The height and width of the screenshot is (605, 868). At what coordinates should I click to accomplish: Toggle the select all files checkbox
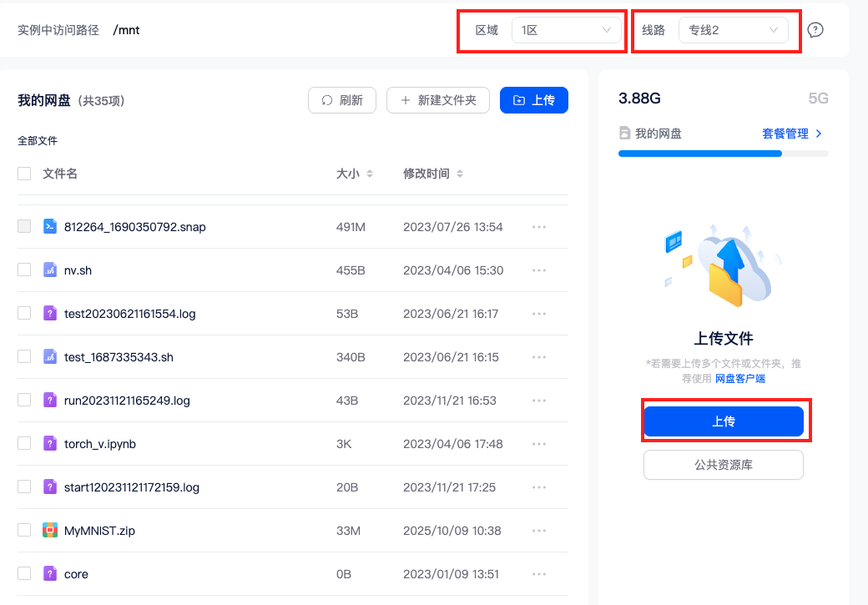[25, 174]
